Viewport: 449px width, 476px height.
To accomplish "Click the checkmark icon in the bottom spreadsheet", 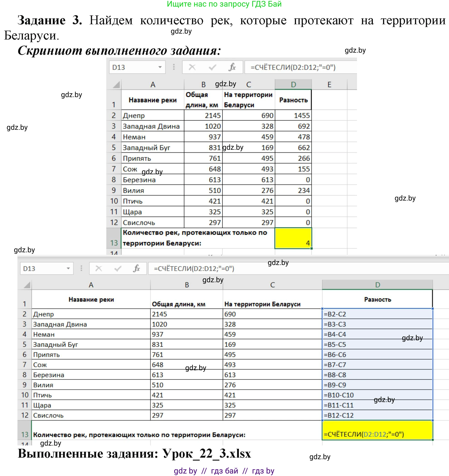I will click(117, 269).
